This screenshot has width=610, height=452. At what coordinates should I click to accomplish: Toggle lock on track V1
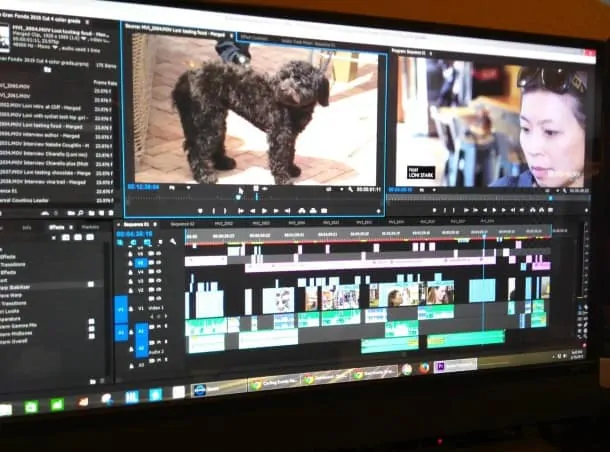[x=131, y=309]
